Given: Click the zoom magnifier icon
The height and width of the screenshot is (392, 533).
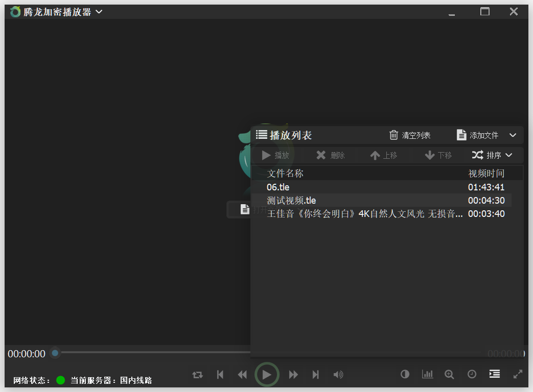Looking at the screenshot, I should [449, 374].
